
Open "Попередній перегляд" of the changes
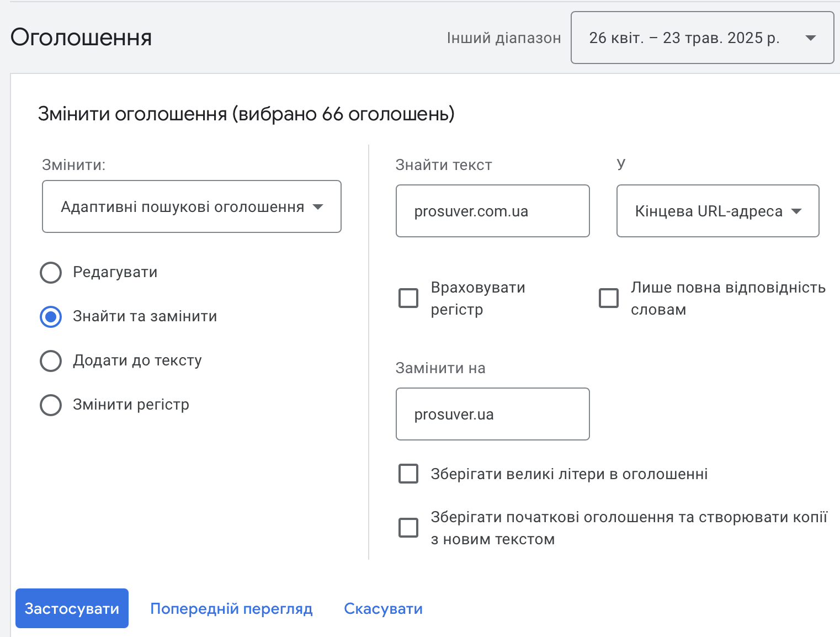231,608
